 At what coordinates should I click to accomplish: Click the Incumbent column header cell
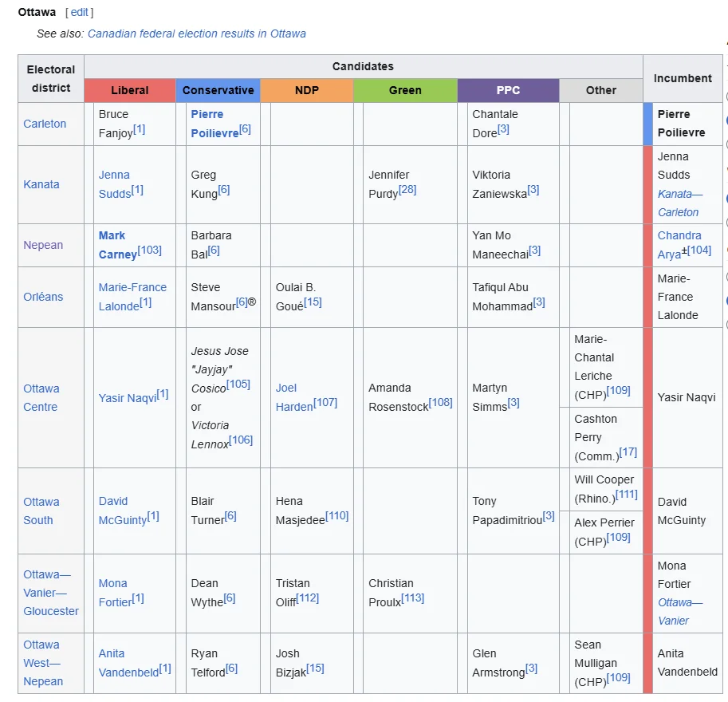point(683,78)
